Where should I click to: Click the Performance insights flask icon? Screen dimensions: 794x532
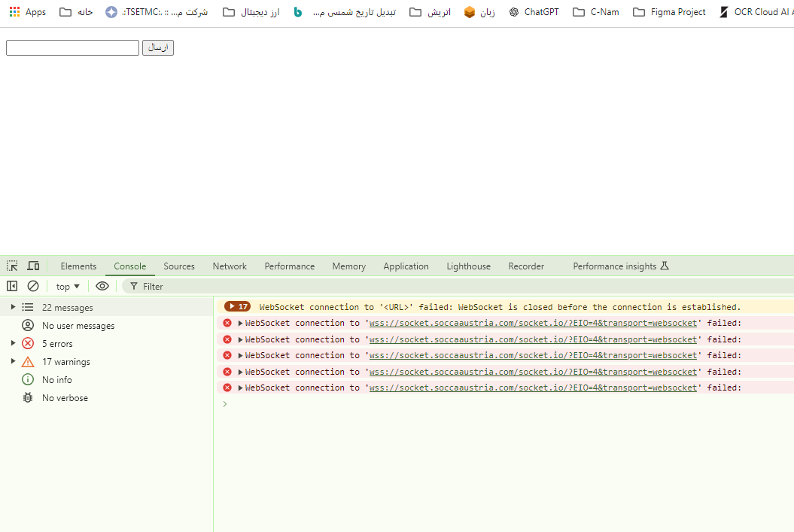tap(665, 266)
